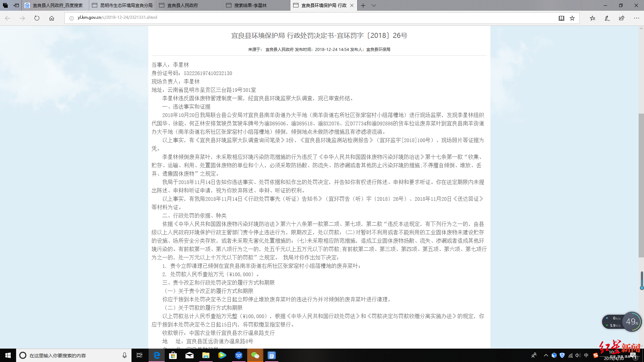Open WPS Office from the taskbar
Image resolution: width=644 pixels, height=362 pixels.
pos(239,355)
